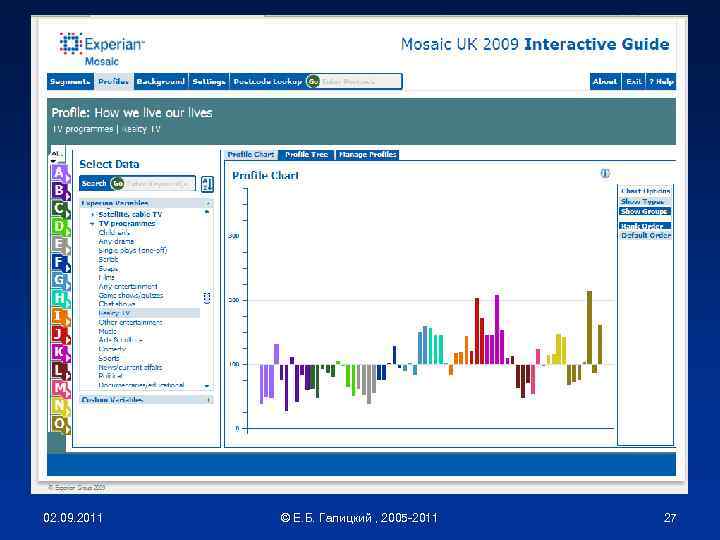Click the Exit button
This screenshot has height=540, width=720.
point(634,82)
